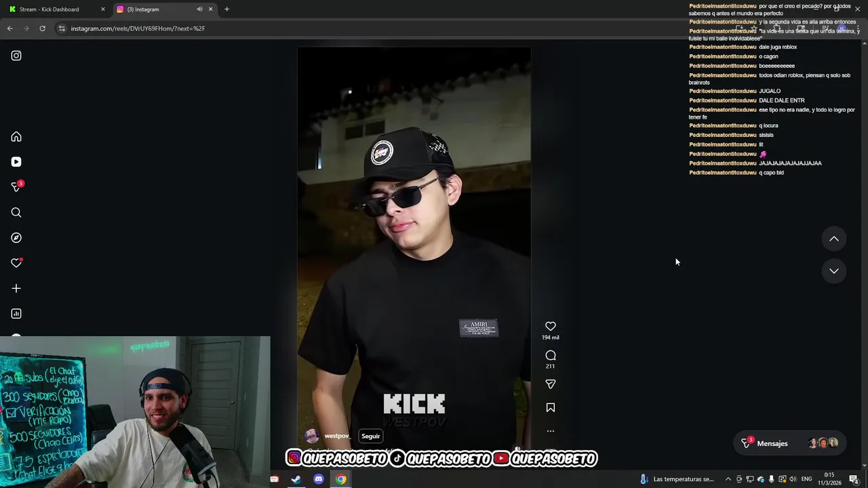Open the Reels section from the sidebar
This screenshot has width=868, height=488.
point(16,162)
